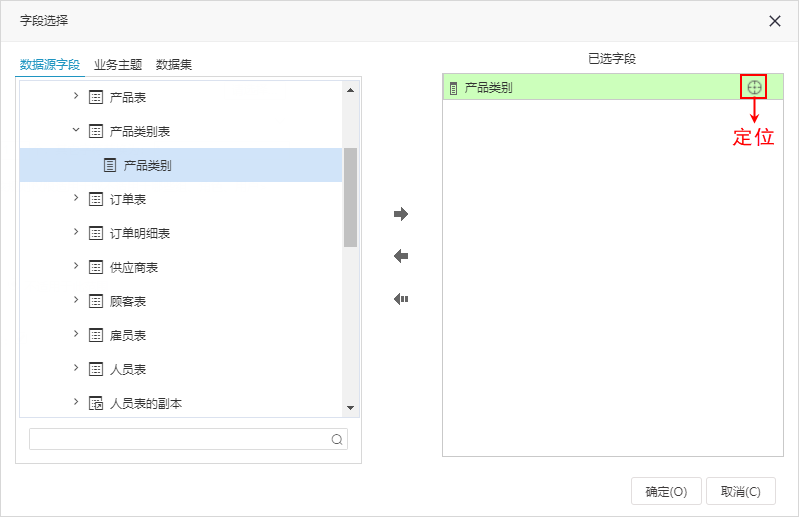This screenshot has width=799, height=517.
Task: Click the 取消(C) button
Action: [x=740, y=491]
